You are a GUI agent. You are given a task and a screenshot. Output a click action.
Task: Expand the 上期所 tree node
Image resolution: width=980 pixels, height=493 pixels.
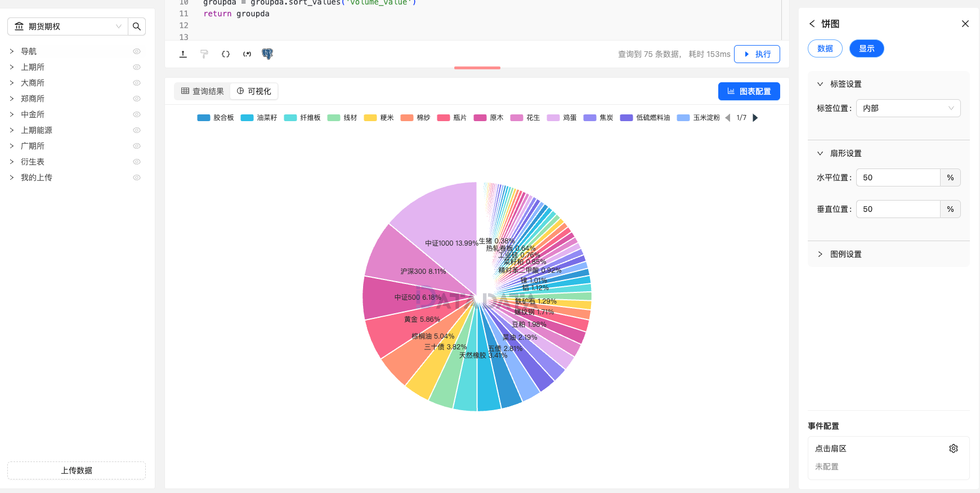tap(12, 67)
